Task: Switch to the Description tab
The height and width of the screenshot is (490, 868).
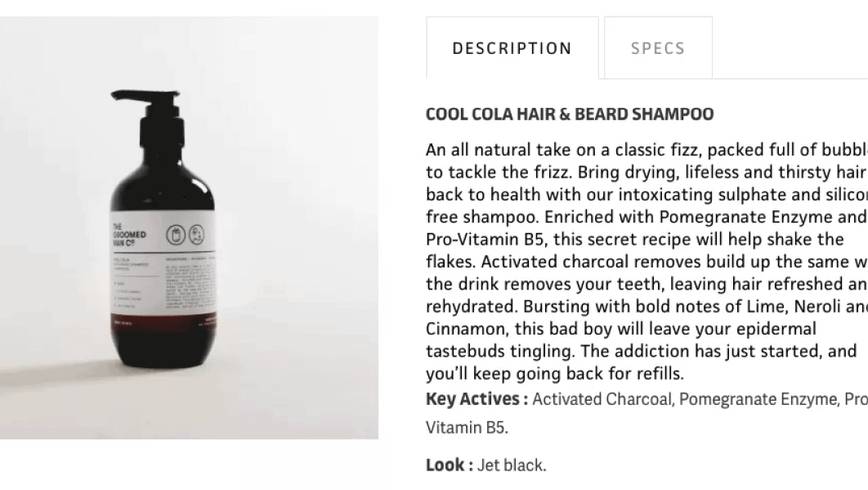Action: 512,48
